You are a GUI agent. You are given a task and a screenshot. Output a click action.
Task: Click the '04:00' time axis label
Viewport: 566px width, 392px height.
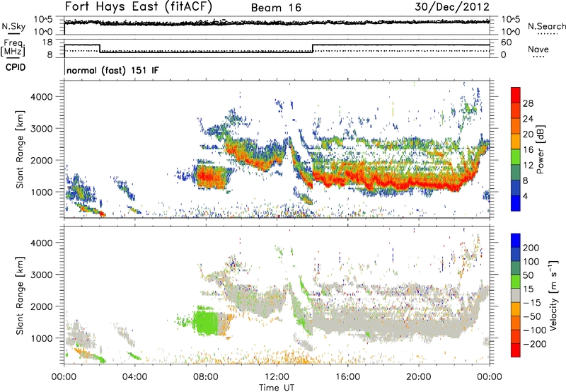pos(135,376)
